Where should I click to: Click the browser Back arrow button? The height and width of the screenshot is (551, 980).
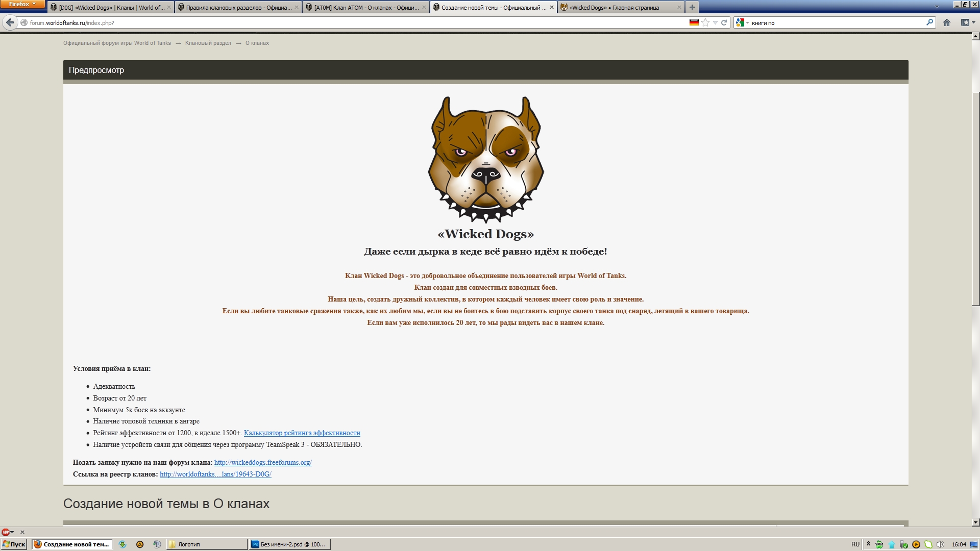click(10, 22)
